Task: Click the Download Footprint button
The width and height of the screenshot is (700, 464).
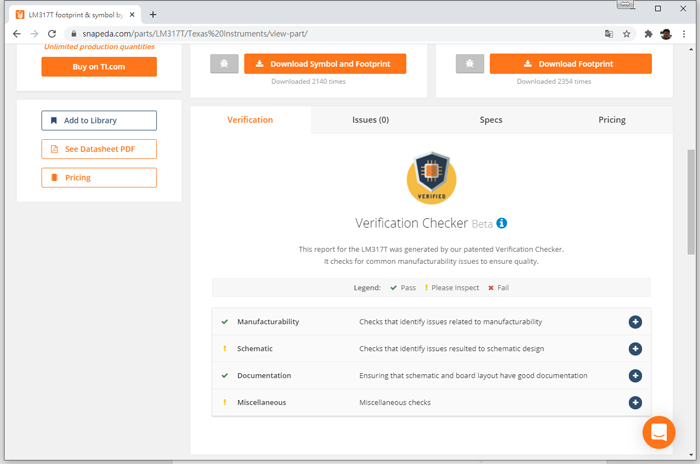Action: [x=570, y=64]
